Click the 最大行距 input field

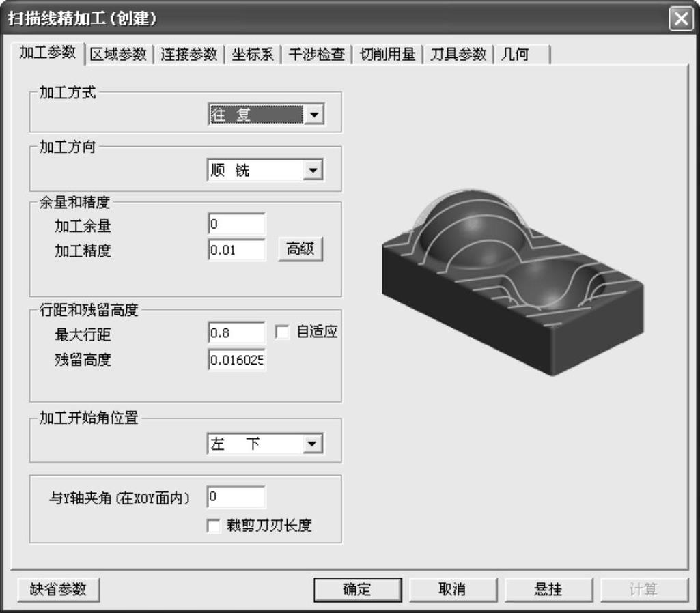236,333
